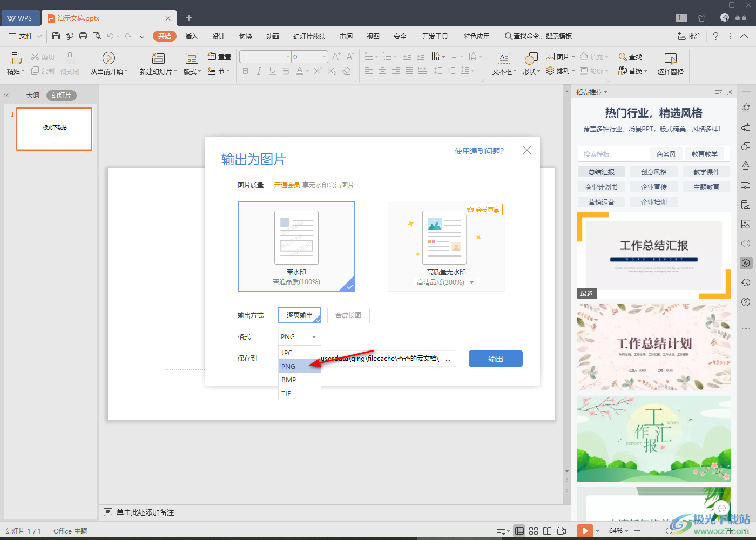This screenshot has width=756, height=540.
Task: Click the Print icon in quick toolbar
Action: tap(83, 36)
